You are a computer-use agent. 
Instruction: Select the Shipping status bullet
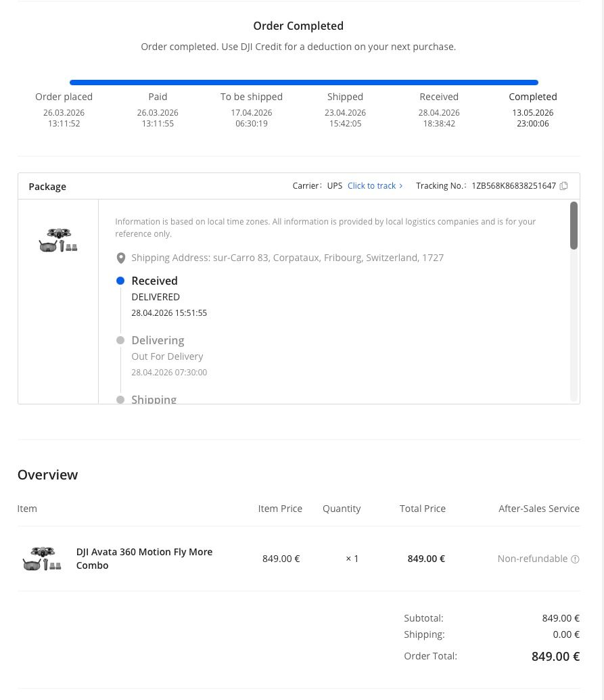[120, 400]
